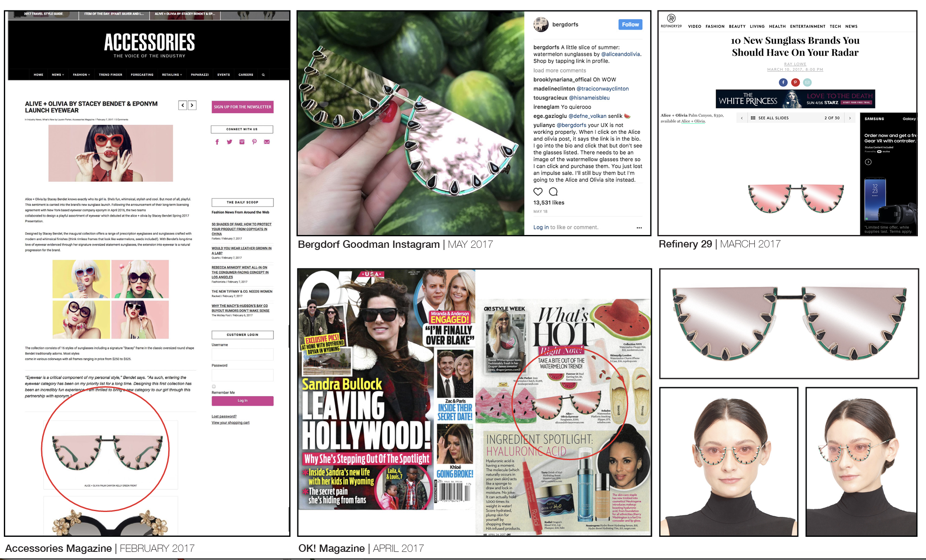Screen dimensions: 926x560
Task: Open the red heart sunglasses article image
Action: [111, 153]
